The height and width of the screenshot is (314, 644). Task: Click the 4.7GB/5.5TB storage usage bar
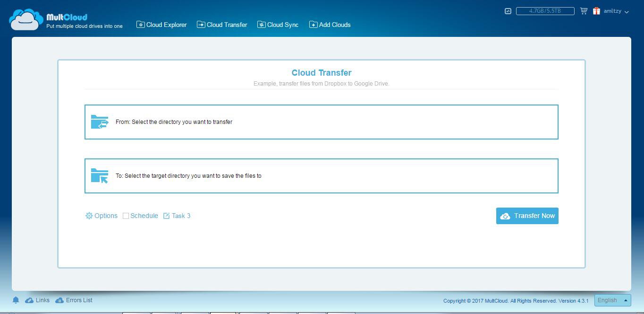point(545,11)
